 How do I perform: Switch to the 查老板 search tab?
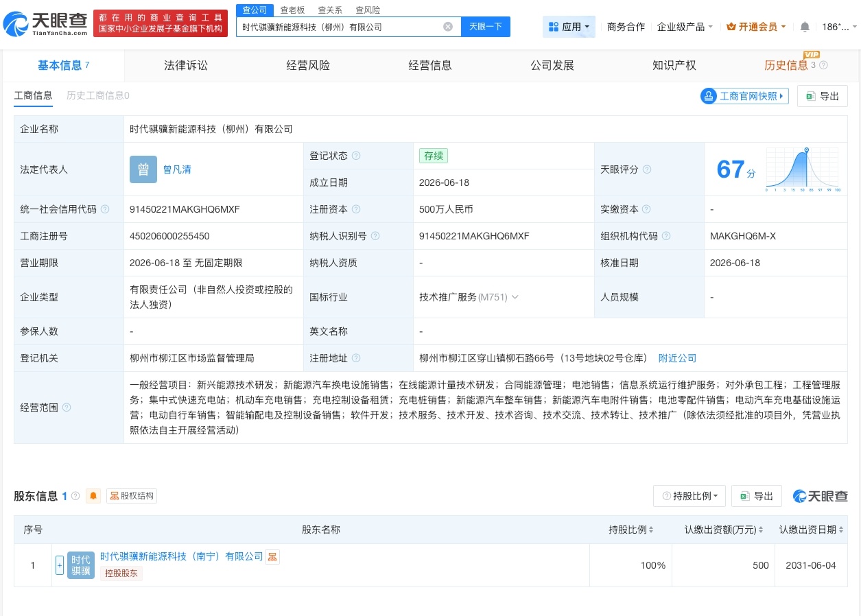(x=292, y=10)
